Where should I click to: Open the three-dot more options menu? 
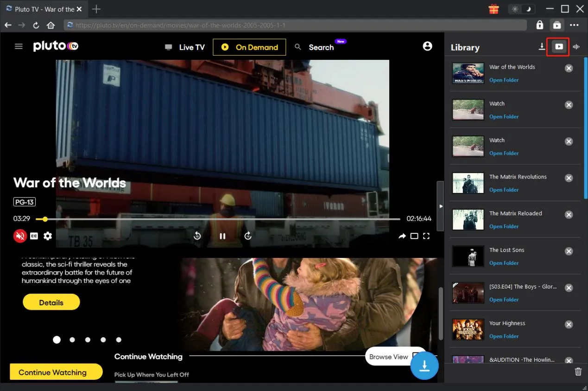pyautogui.click(x=574, y=25)
